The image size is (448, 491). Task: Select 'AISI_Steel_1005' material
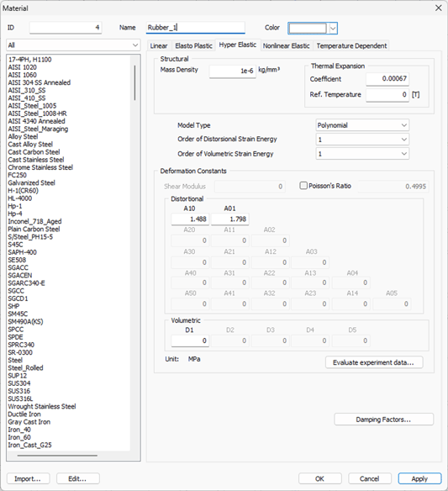pos(32,106)
